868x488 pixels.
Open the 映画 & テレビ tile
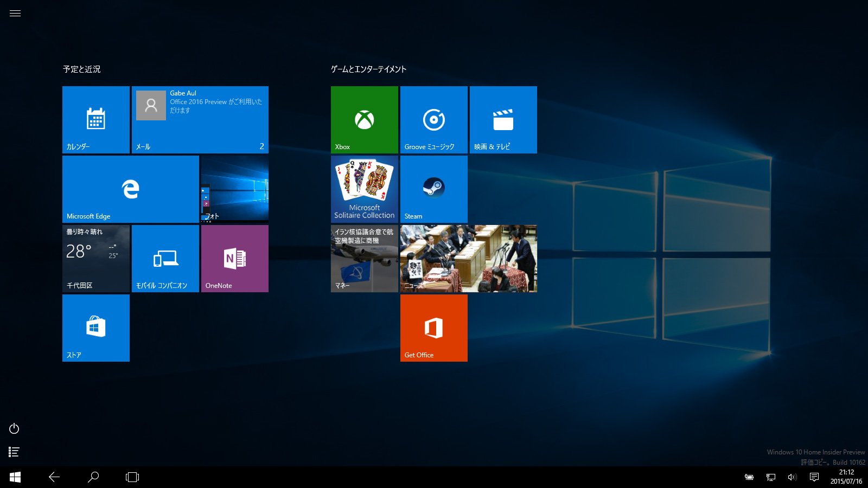click(503, 120)
